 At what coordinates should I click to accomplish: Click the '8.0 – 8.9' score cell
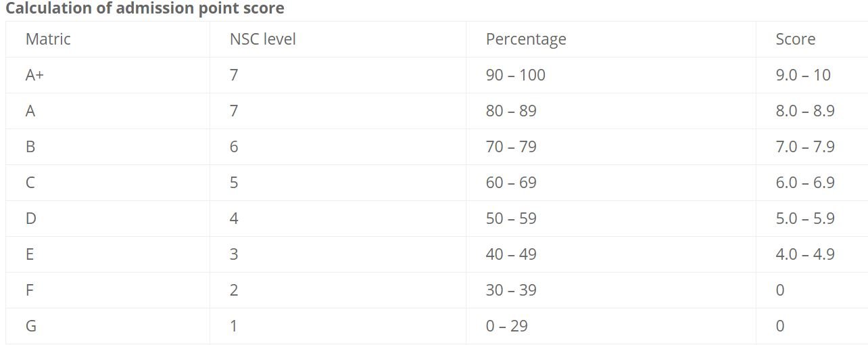[x=804, y=111]
